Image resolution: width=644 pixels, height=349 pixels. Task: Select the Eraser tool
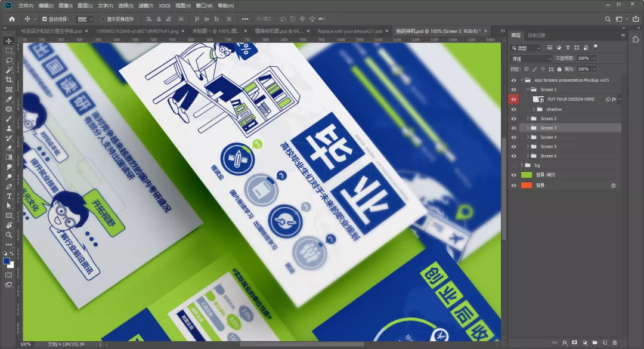8,147
